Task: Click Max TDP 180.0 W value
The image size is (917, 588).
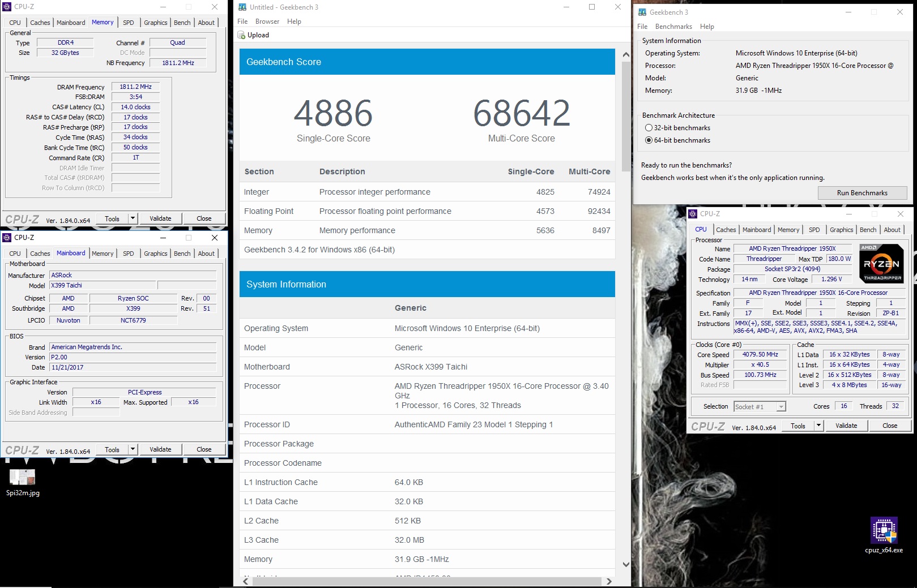Action: [x=839, y=259]
